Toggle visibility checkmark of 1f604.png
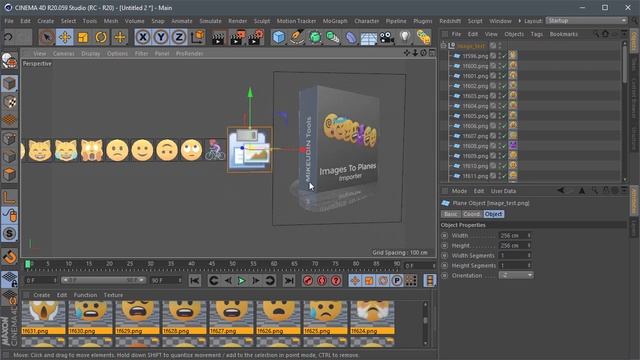Screen dimensions: 640x360 pos(504,106)
